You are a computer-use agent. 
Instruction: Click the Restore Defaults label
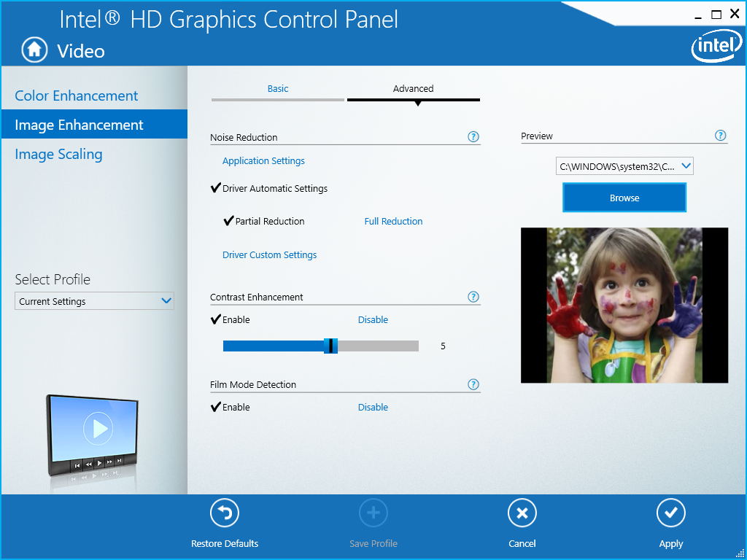[225, 544]
